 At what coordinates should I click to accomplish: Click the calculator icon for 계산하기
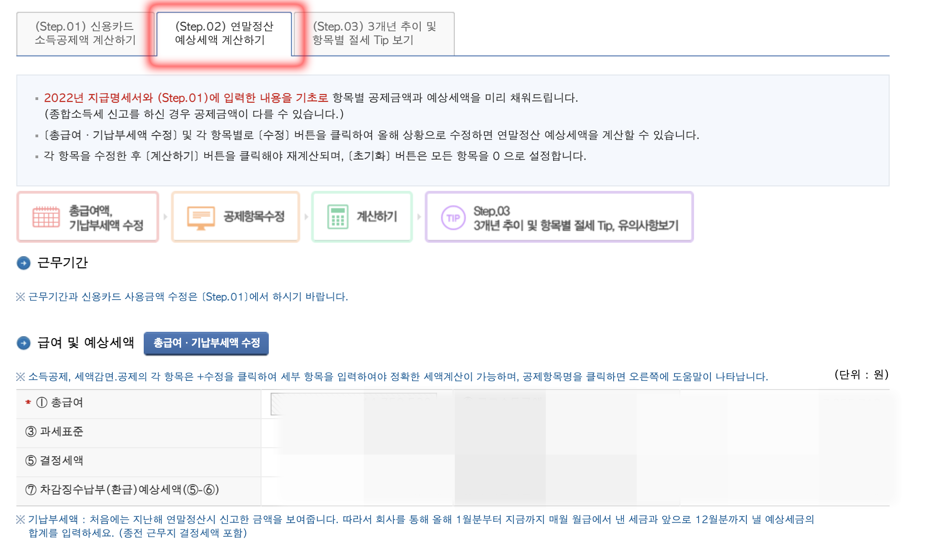tap(337, 217)
